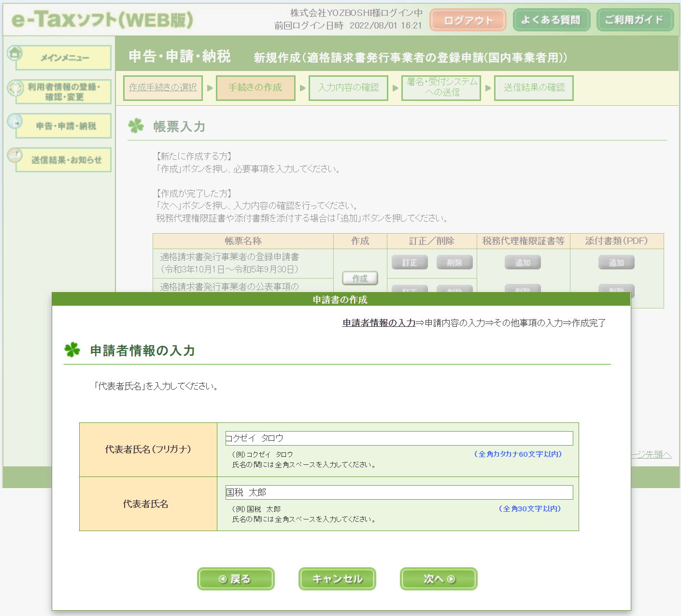
Task: Click the 申請者情報の入力 section heading
Action: click(142, 350)
